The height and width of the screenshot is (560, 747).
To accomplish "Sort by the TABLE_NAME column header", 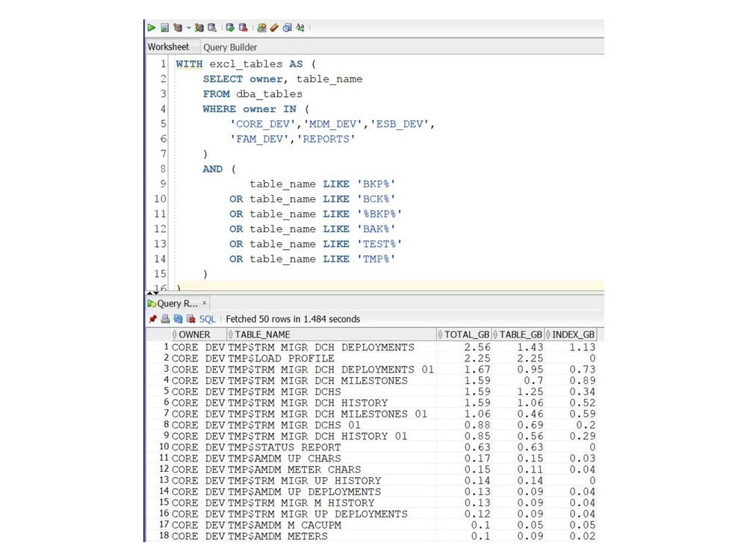I will 331,335.
